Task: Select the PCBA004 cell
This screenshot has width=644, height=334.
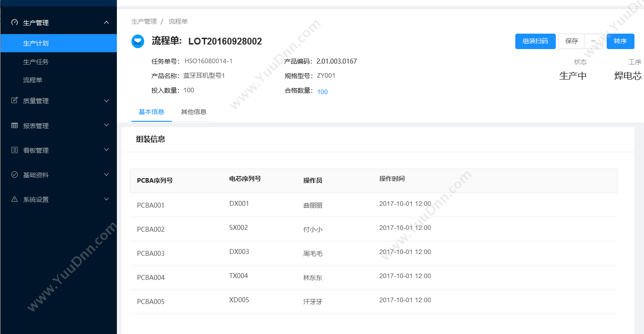Action: 151,278
